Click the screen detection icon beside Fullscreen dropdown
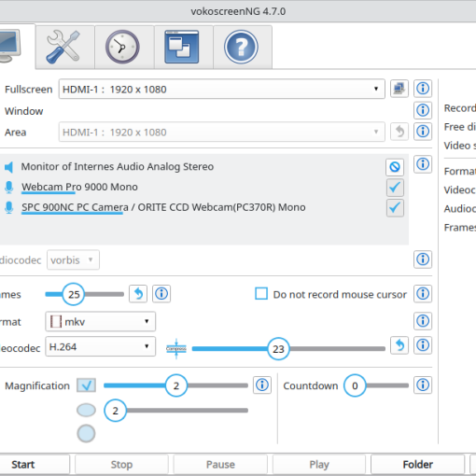 pyautogui.click(x=399, y=89)
